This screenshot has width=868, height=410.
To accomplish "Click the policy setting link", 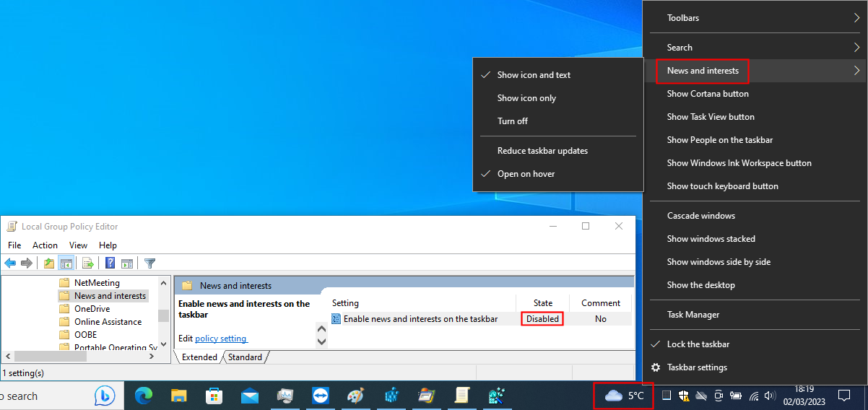I will pyautogui.click(x=221, y=339).
